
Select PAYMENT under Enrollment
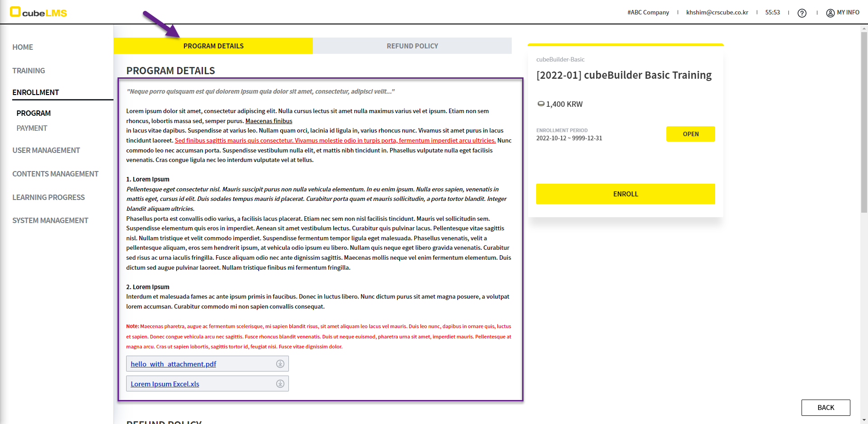(32, 128)
